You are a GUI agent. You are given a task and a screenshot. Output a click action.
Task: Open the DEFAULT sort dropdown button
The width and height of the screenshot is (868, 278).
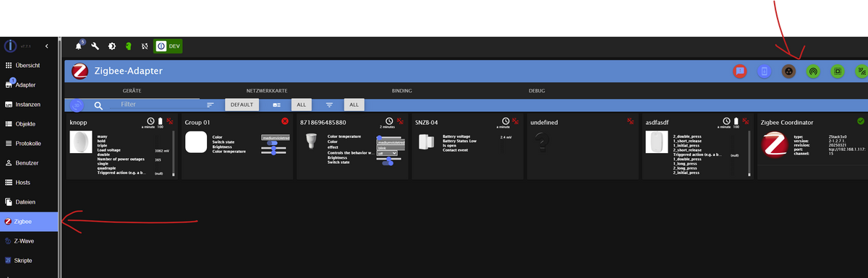coord(242,105)
